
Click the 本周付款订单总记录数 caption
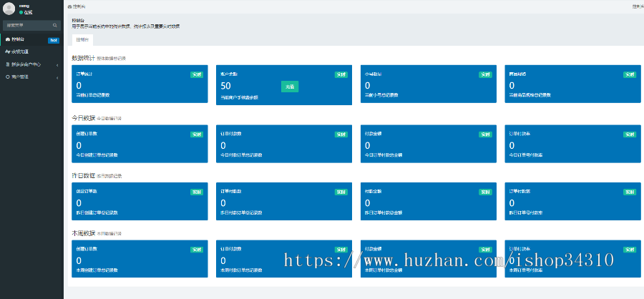click(x=242, y=270)
